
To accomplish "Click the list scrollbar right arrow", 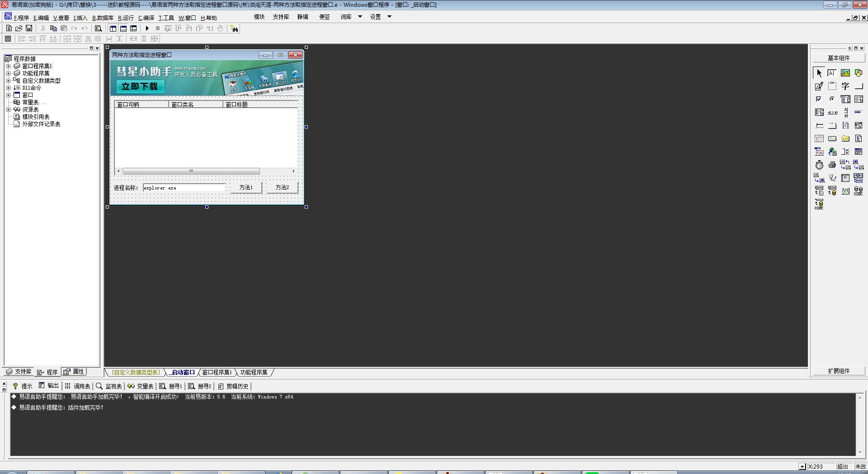I will (x=293, y=171).
